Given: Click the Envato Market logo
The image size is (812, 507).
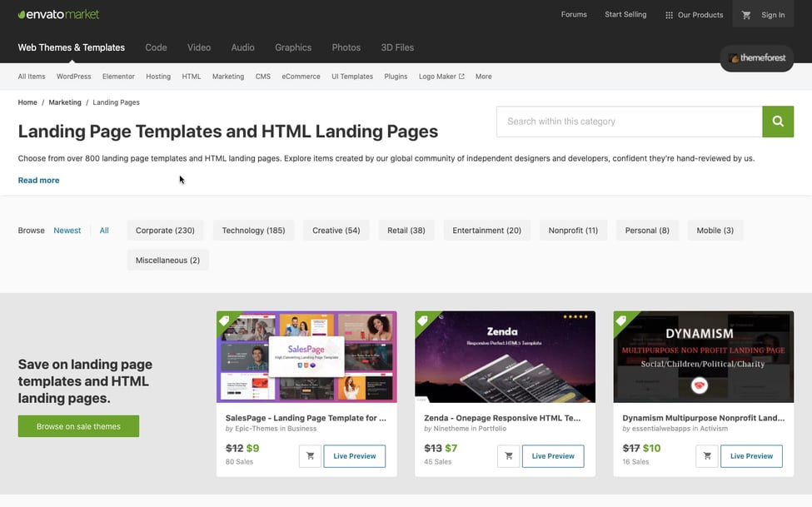Looking at the screenshot, I should coord(57,14).
